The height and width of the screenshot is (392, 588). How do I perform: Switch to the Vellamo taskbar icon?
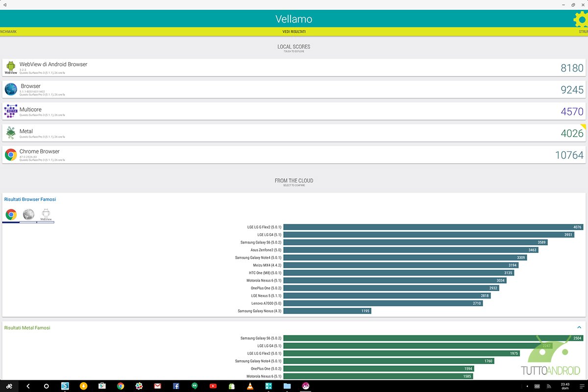tap(306, 386)
